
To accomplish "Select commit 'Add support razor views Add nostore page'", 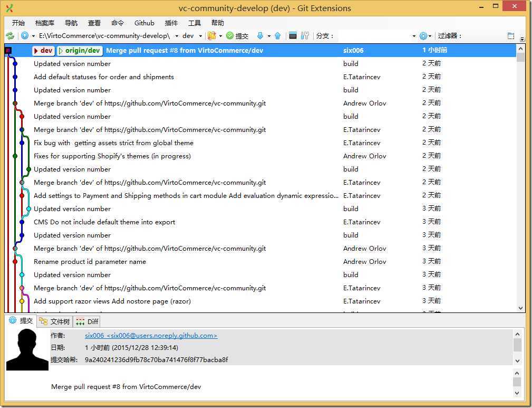I will [261, 301].
